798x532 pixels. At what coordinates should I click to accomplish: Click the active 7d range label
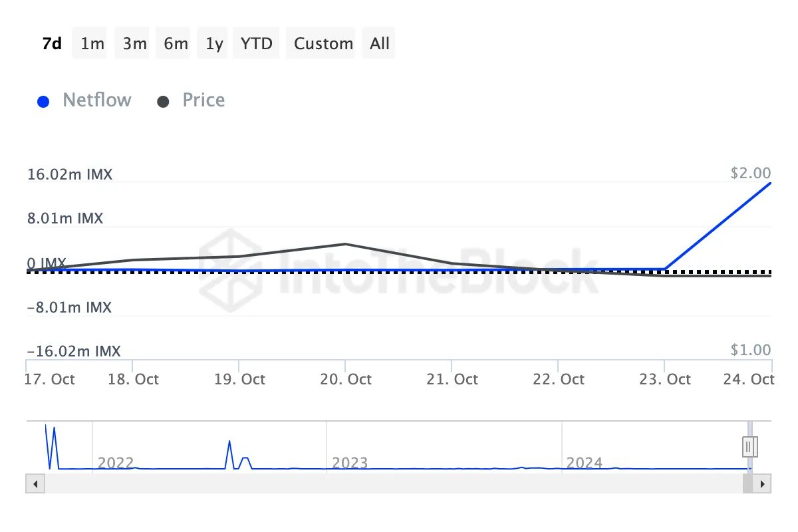(x=51, y=43)
